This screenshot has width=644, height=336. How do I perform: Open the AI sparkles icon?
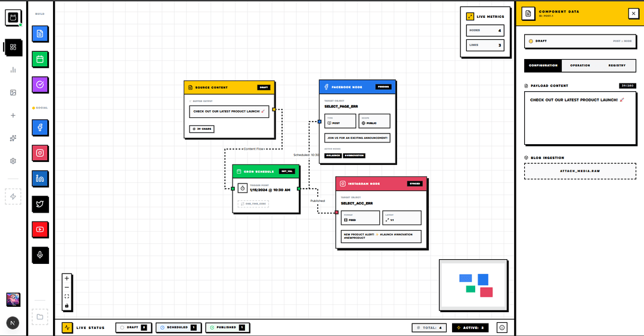pos(13,138)
